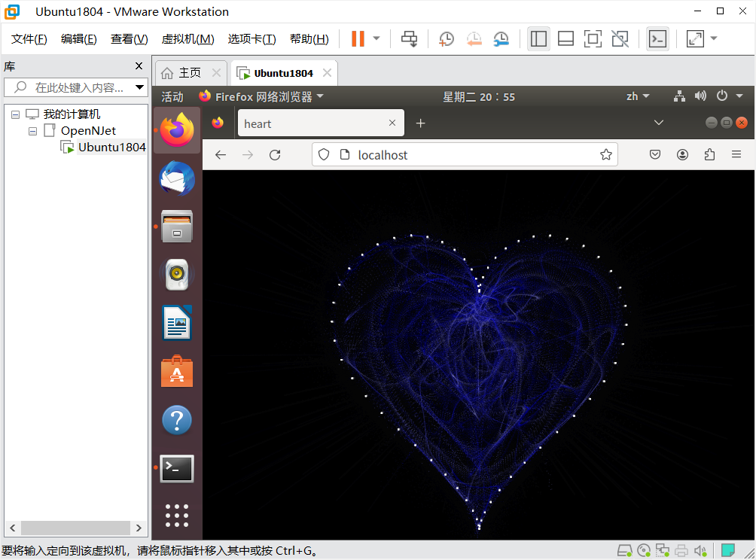
Task: Save page to Pocket
Action: pos(655,155)
